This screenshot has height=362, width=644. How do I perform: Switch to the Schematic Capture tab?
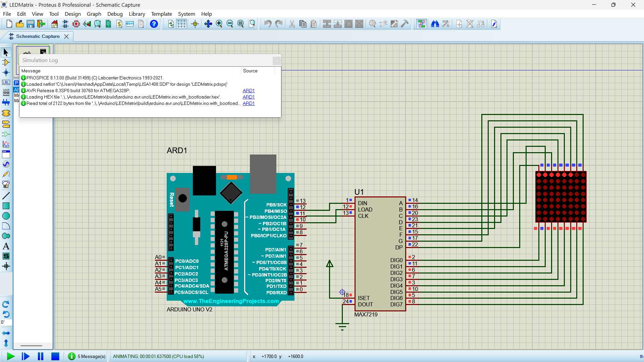tap(38, 36)
